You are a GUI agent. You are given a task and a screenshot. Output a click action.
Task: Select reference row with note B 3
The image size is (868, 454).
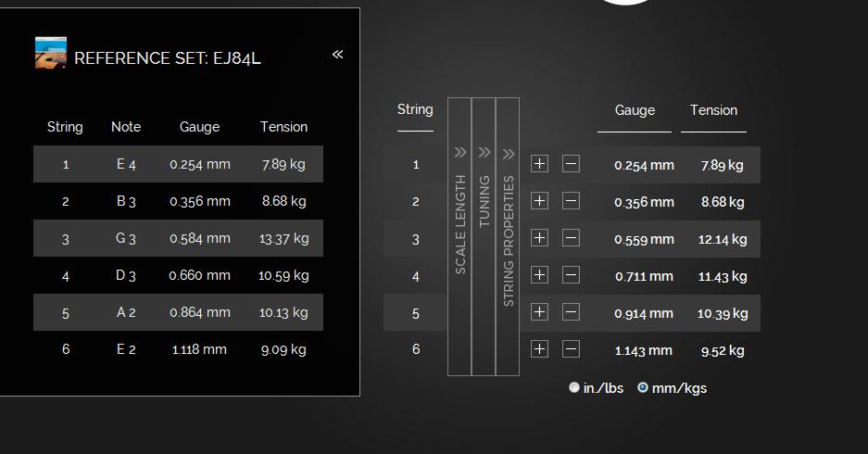tap(178, 201)
